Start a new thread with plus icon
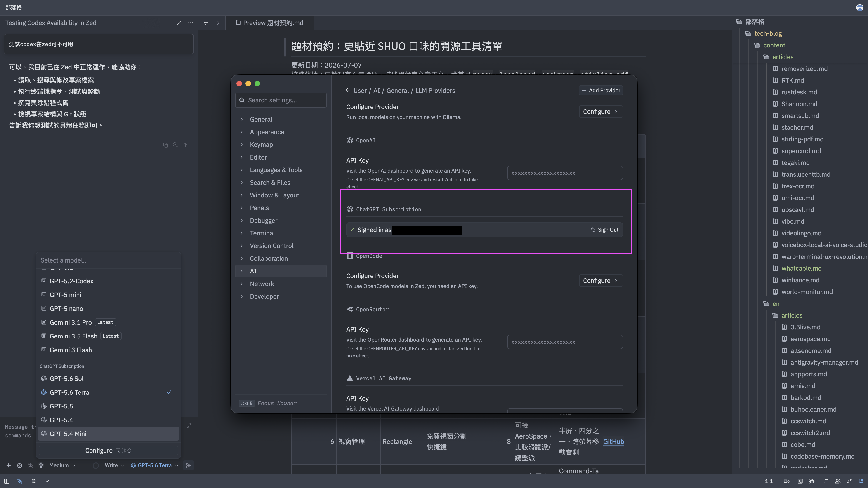868x488 pixels. point(167,23)
